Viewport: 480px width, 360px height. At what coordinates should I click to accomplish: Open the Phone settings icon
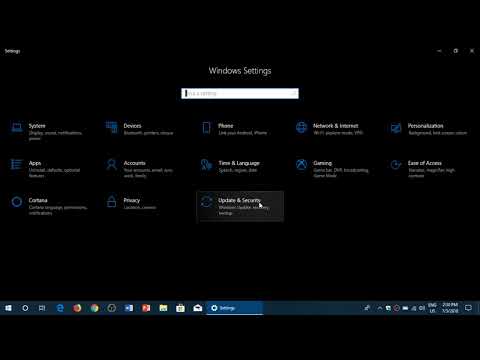206,128
